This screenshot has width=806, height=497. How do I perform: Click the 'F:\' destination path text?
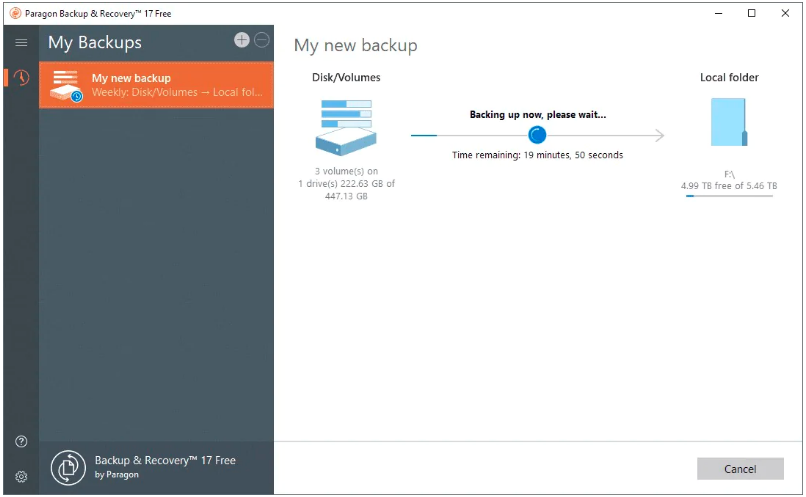point(729,174)
